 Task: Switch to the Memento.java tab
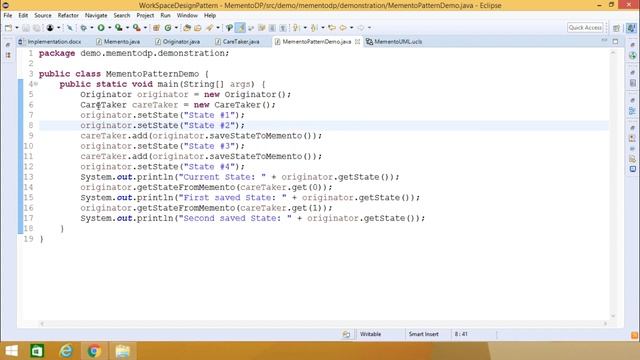tap(118, 42)
